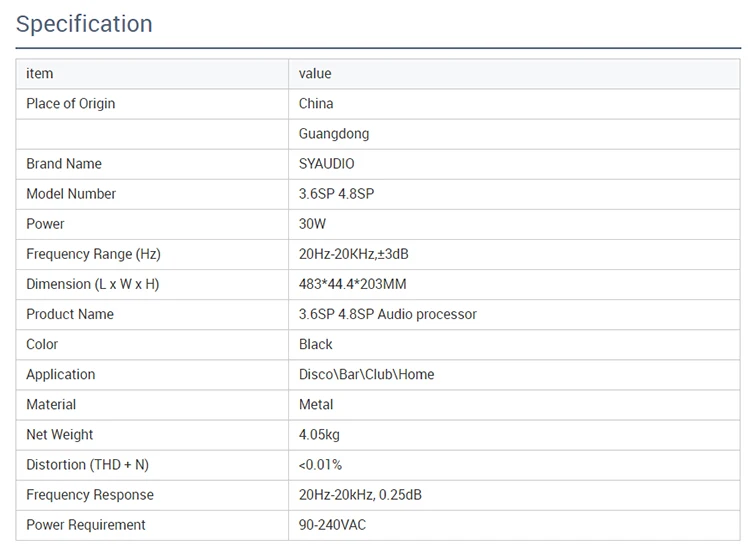Select the Distortion (THD + N) label

88,465
